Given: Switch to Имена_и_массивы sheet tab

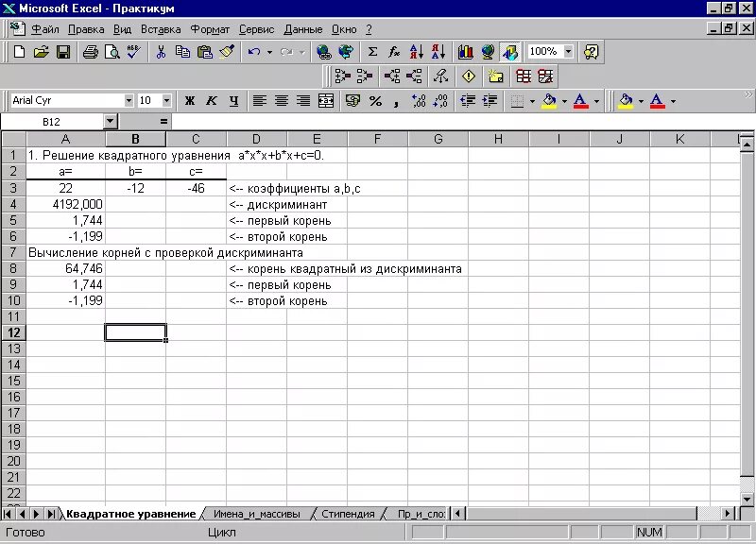Looking at the screenshot, I should 256,514.
